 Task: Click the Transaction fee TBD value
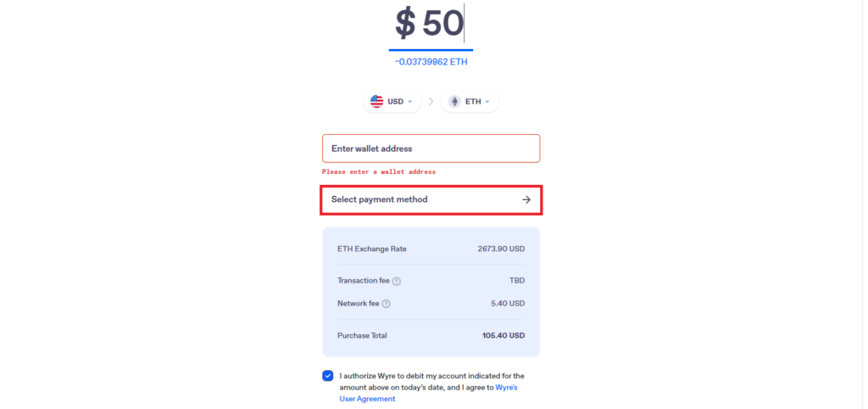517,280
